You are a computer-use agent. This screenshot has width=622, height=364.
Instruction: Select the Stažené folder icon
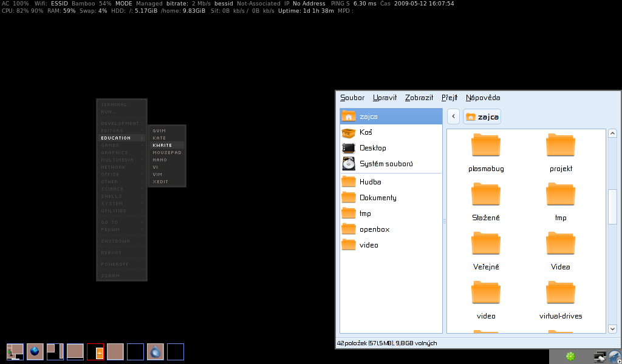[485, 194]
